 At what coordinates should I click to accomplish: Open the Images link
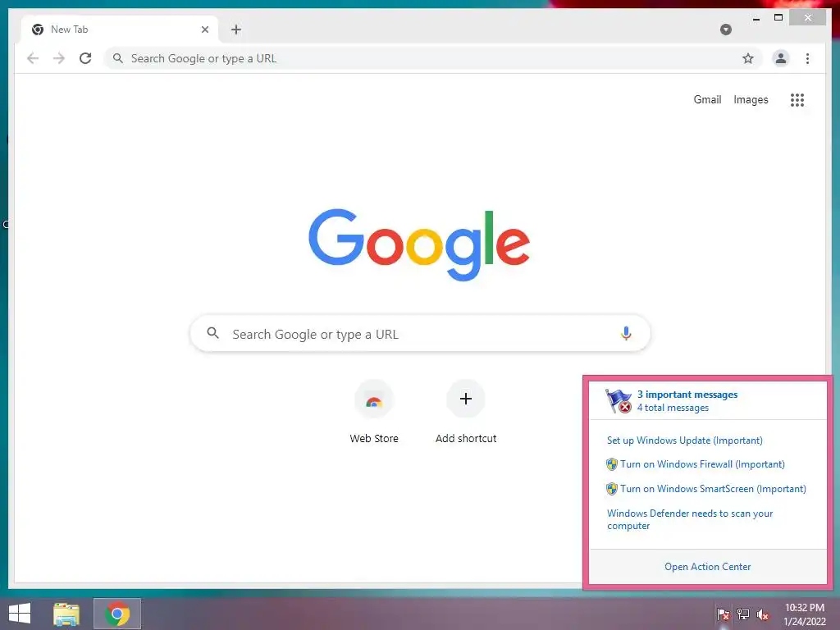pyautogui.click(x=751, y=99)
